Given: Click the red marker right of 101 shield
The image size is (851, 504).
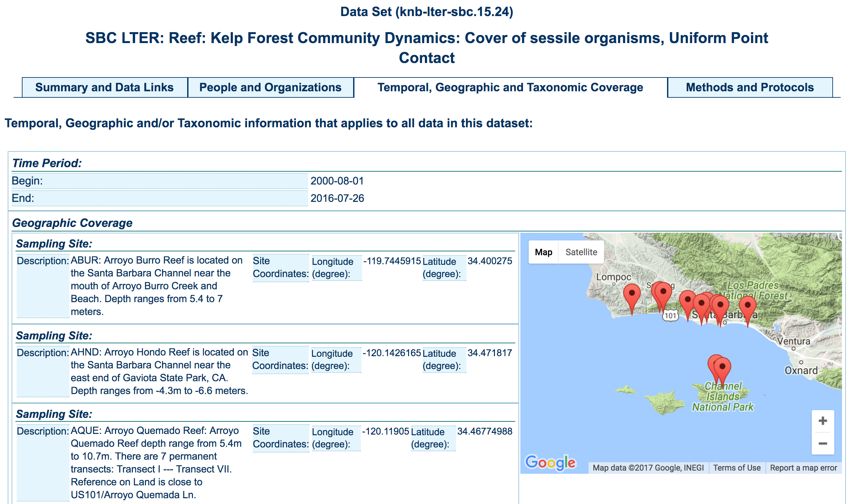Looking at the screenshot, I should tap(688, 300).
